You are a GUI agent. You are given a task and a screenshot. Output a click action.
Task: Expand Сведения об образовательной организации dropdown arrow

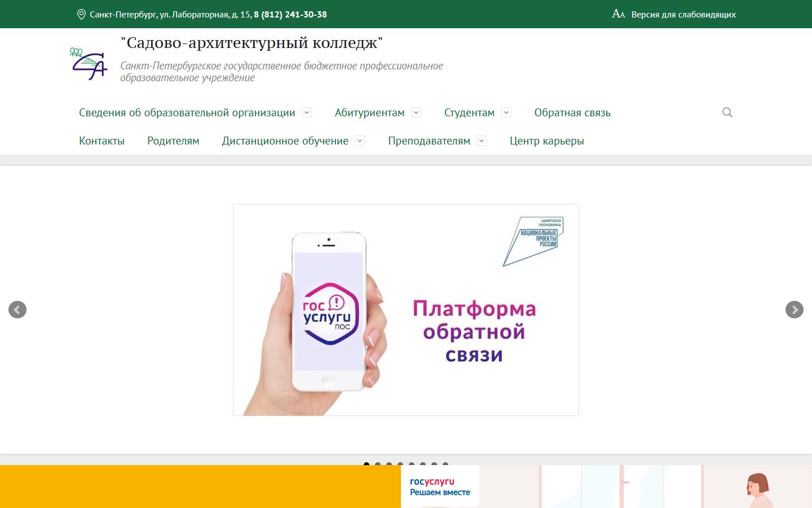307,112
